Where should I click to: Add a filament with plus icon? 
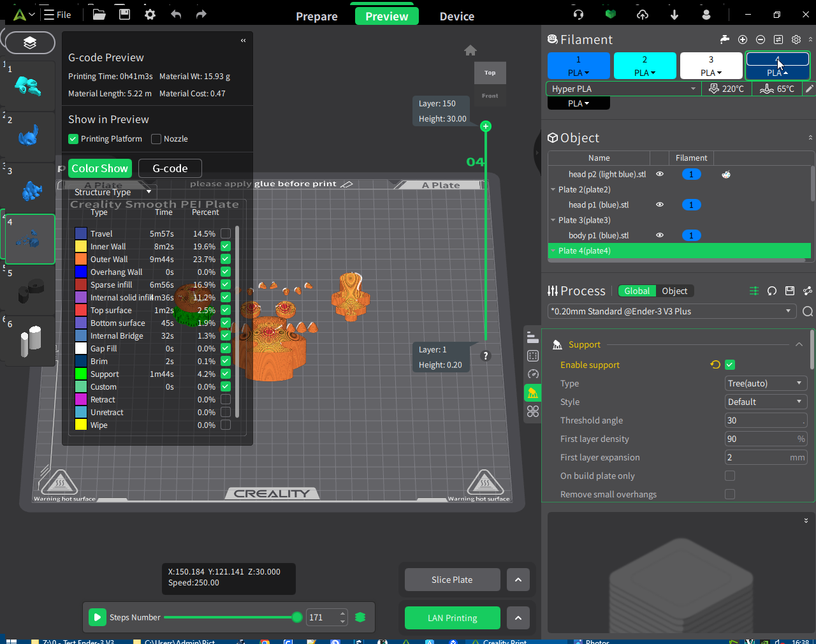[x=743, y=40]
